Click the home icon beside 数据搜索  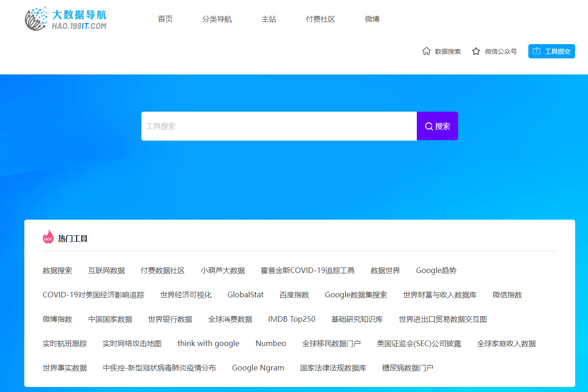coord(426,51)
